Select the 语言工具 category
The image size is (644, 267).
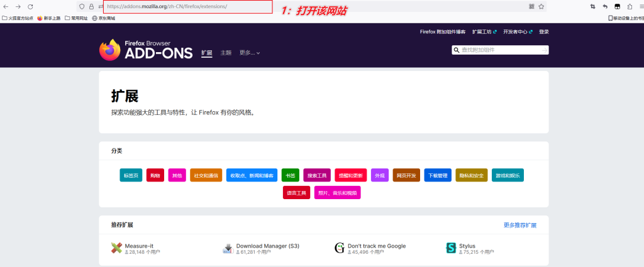pyautogui.click(x=297, y=193)
